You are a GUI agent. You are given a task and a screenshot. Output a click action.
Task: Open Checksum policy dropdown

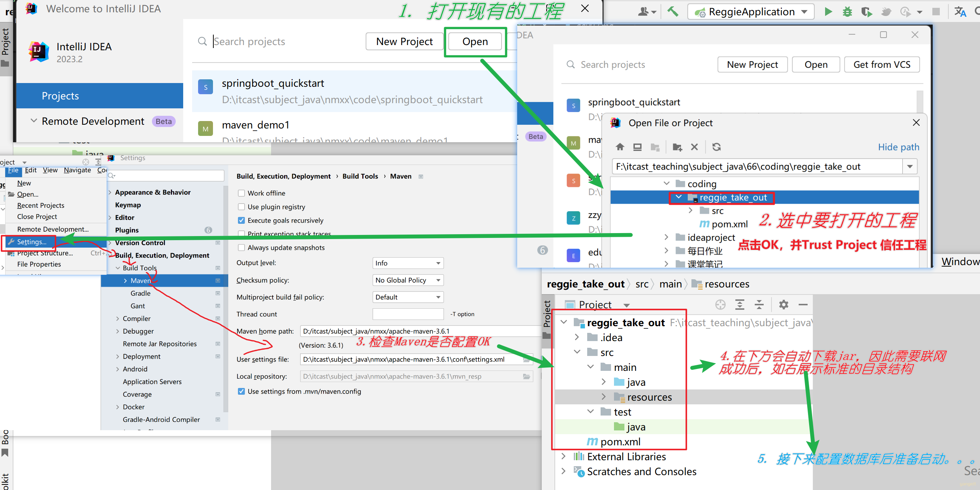(x=408, y=280)
